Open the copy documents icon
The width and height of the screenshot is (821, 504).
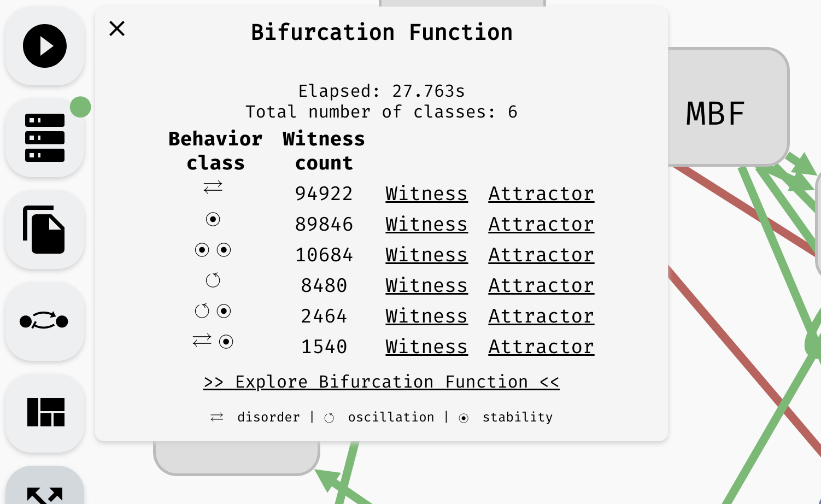point(45,230)
